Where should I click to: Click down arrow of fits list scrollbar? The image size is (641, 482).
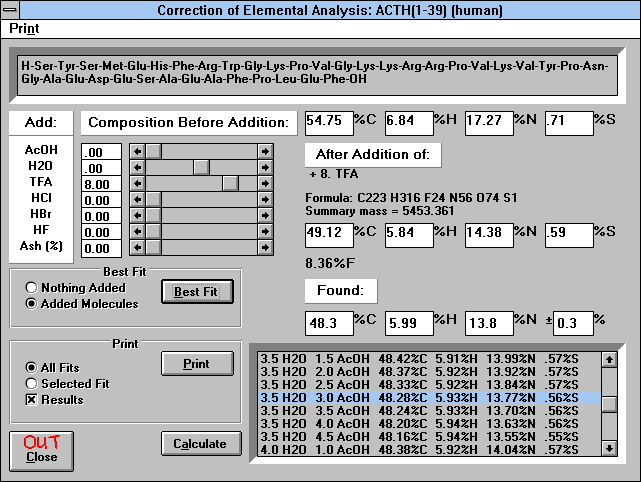click(x=609, y=448)
